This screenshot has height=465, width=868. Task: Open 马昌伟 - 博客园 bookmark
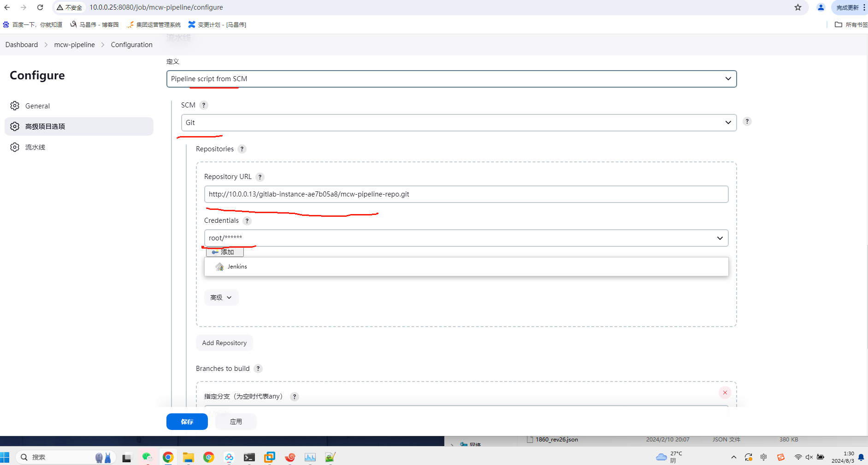(94, 24)
